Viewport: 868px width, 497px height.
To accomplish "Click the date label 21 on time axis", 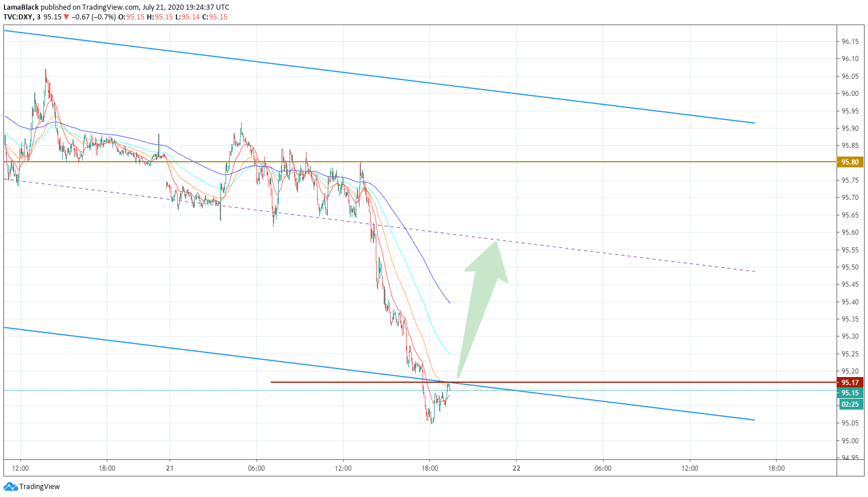I will (170, 468).
